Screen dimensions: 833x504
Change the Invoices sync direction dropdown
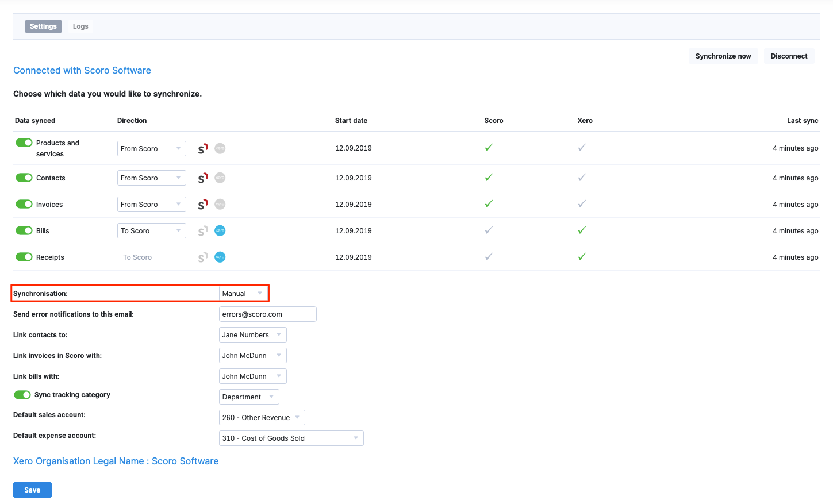tap(152, 205)
